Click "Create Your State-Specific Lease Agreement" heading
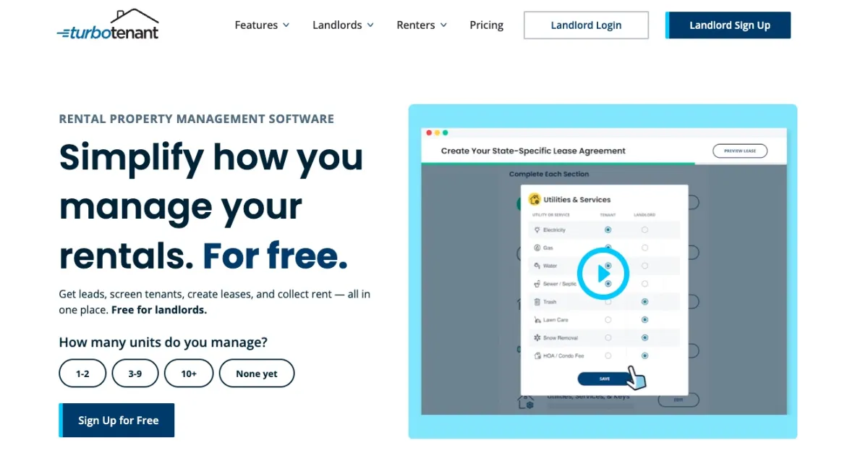Viewport: 868px width, 472px height. coord(533,151)
